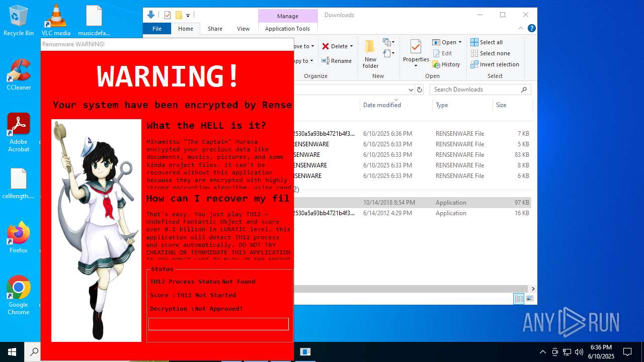Image resolution: width=644 pixels, height=362 pixels.
Task: Select the celllength file on desktop
Action: click(x=19, y=183)
